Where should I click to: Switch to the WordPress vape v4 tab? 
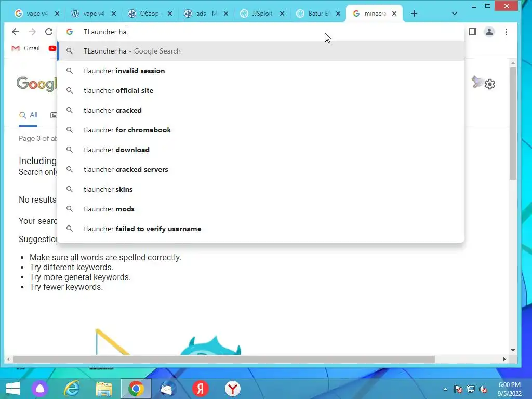88,14
